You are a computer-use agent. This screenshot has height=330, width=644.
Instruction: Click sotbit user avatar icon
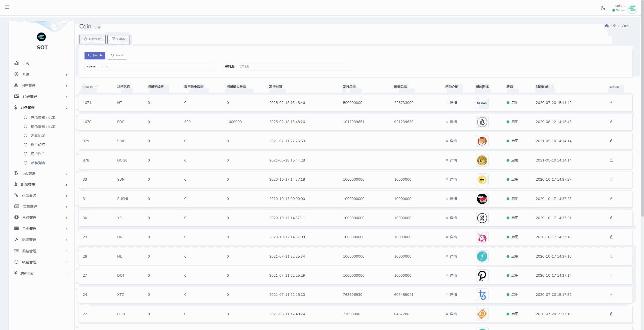(x=632, y=9)
